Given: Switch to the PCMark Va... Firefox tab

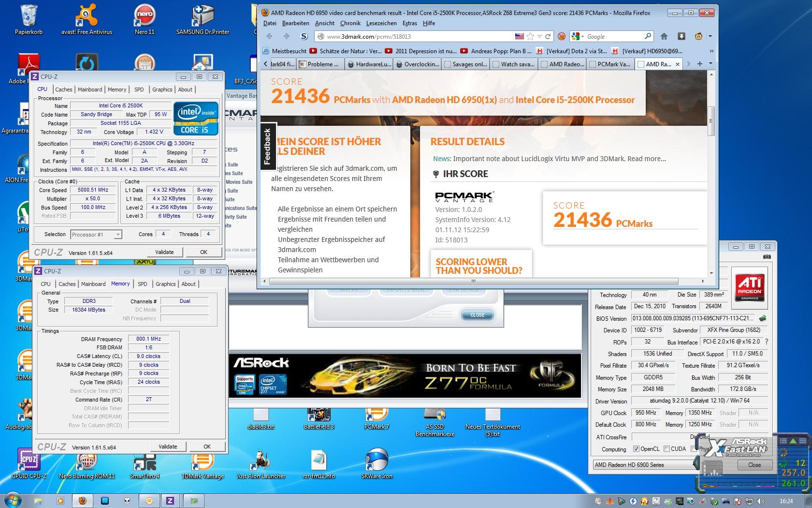Looking at the screenshot, I should [610, 64].
